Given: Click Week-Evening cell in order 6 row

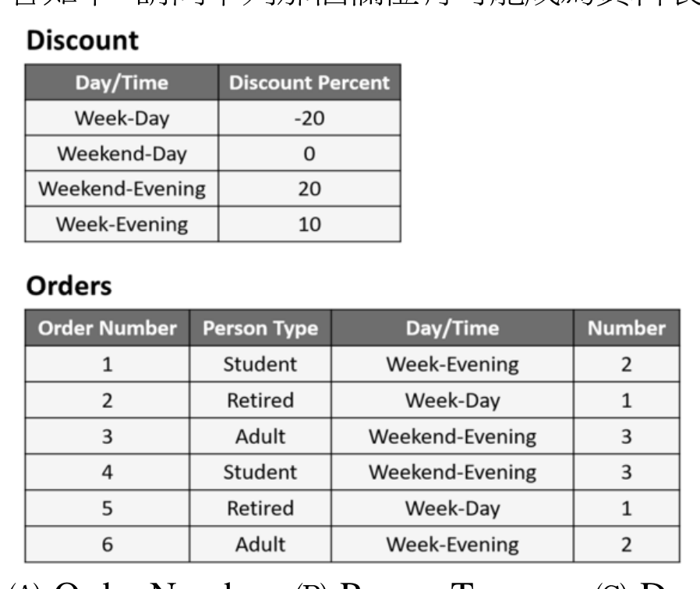Looking at the screenshot, I should (x=452, y=545).
